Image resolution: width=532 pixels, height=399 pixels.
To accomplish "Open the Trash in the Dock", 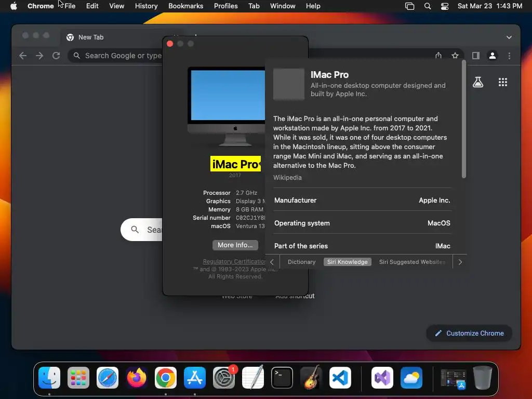I will pyautogui.click(x=483, y=378).
